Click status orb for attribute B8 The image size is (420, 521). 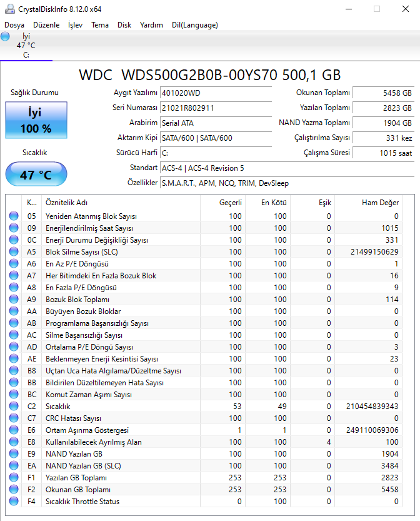(x=14, y=370)
